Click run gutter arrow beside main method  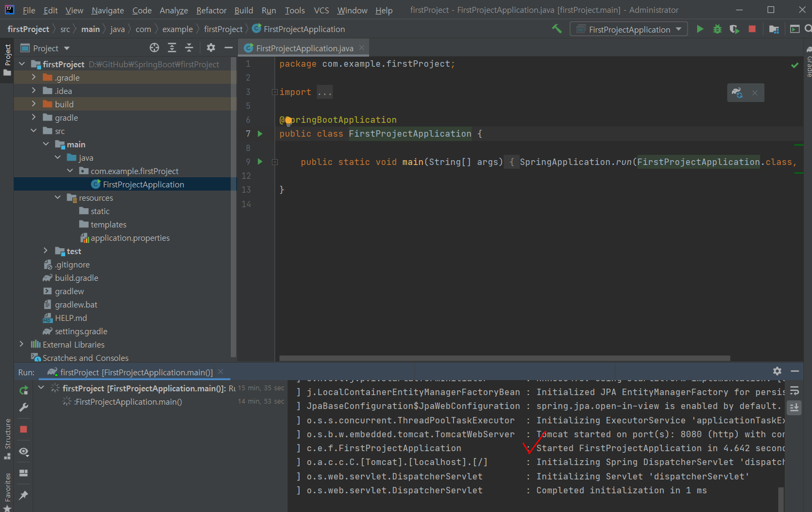tap(260, 161)
